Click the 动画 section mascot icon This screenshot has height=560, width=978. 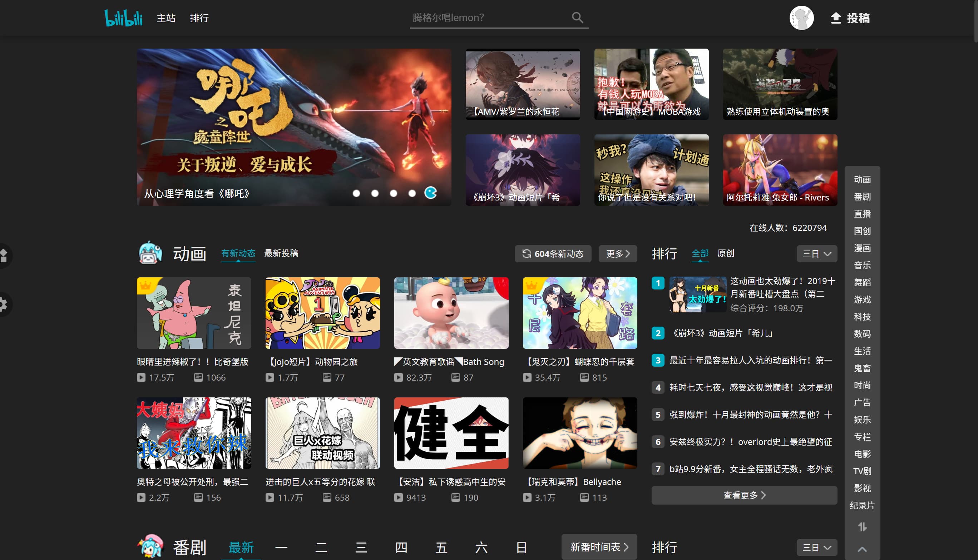tap(150, 253)
